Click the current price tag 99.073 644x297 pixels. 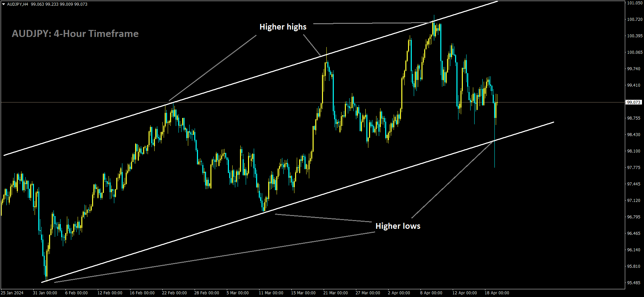tap(634, 102)
